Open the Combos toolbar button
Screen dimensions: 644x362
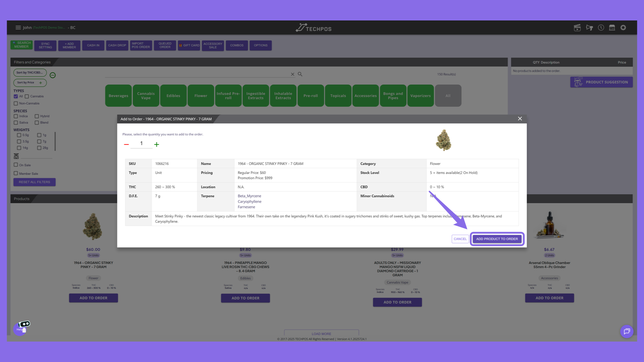pos(237,46)
